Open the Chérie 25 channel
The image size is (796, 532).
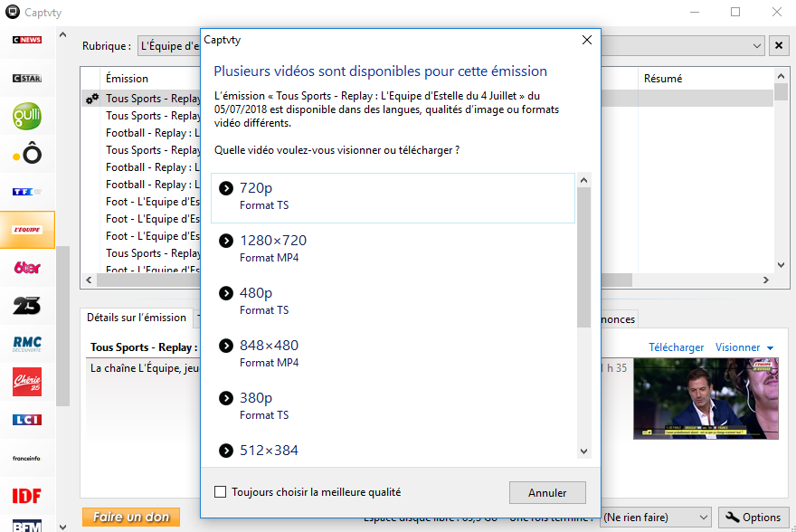pos(27,381)
